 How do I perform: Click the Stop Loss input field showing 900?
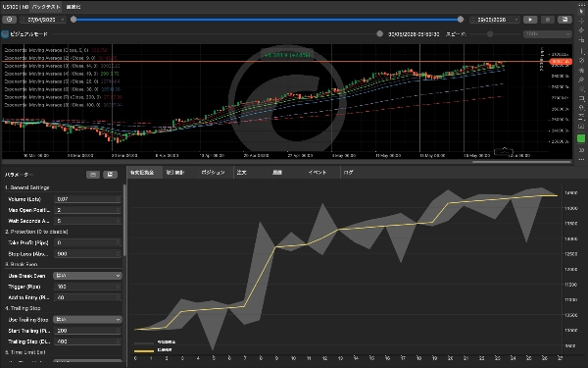pyautogui.click(x=87, y=254)
